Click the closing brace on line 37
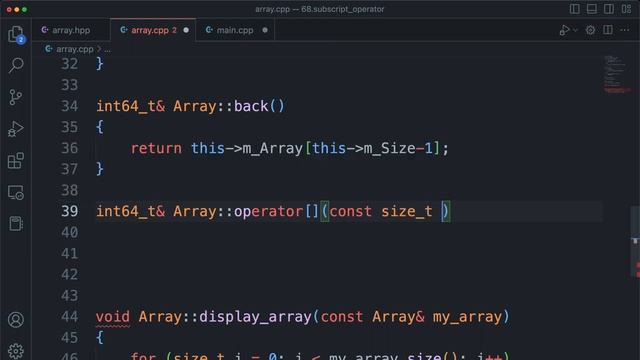The width and height of the screenshot is (640, 360). coord(100,169)
